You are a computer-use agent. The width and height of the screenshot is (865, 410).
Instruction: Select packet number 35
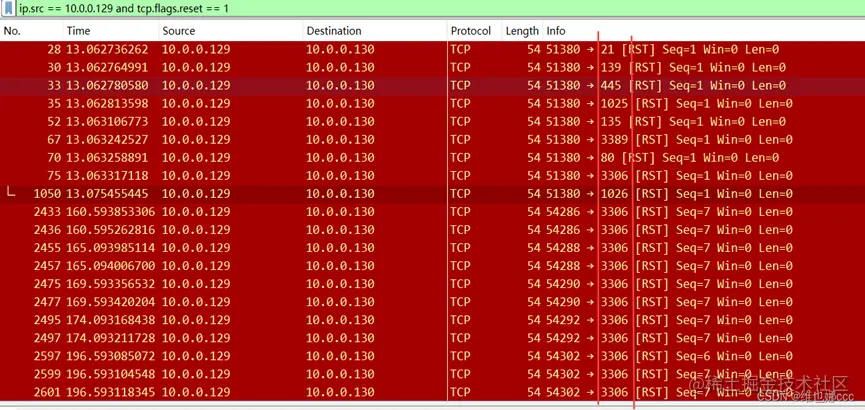coord(432,104)
